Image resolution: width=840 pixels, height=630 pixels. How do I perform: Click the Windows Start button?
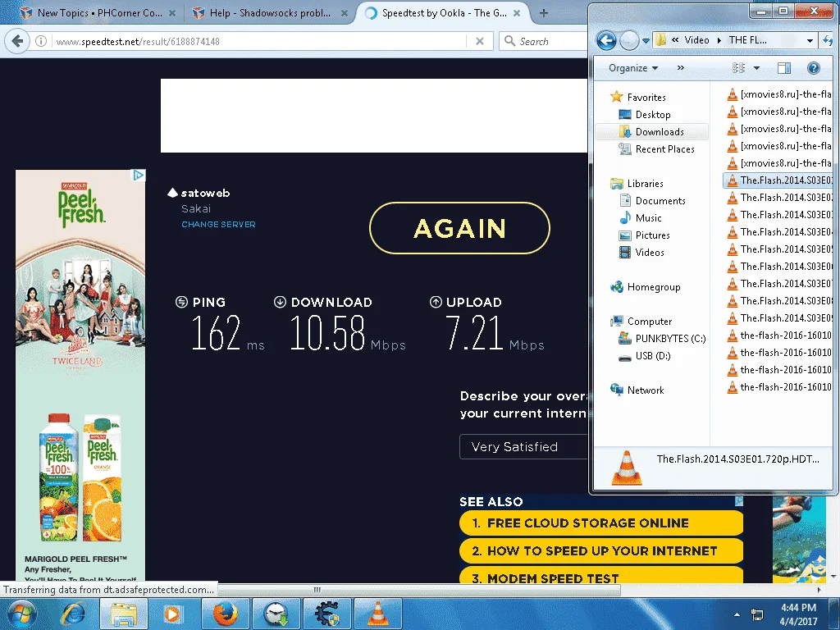point(22,614)
